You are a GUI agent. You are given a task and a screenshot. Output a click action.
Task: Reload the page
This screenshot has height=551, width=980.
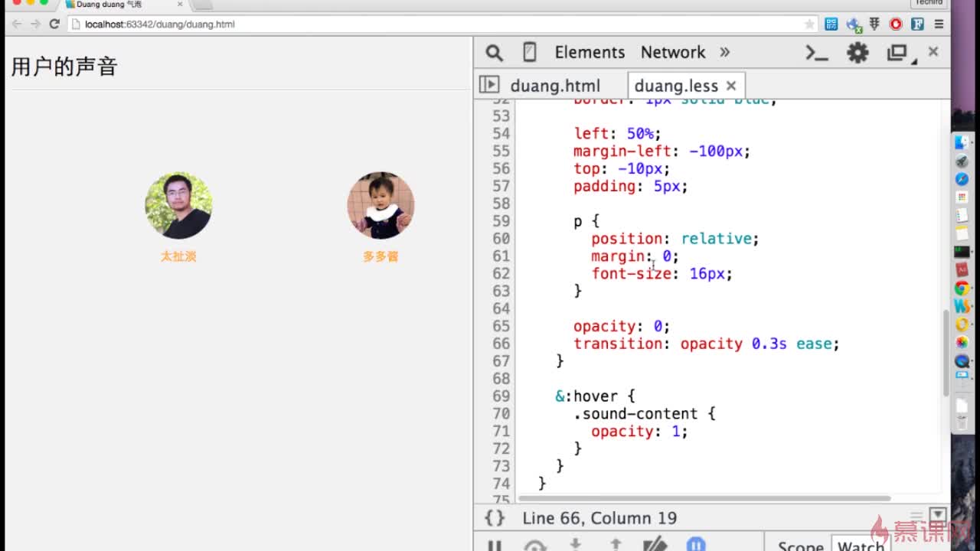point(54,24)
